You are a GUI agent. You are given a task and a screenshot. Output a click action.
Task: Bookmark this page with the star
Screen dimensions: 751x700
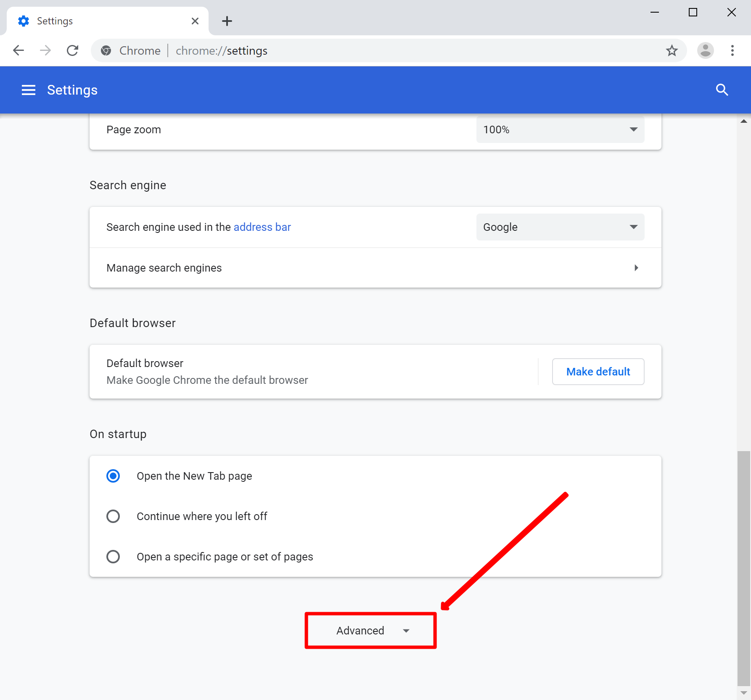[672, 50]
